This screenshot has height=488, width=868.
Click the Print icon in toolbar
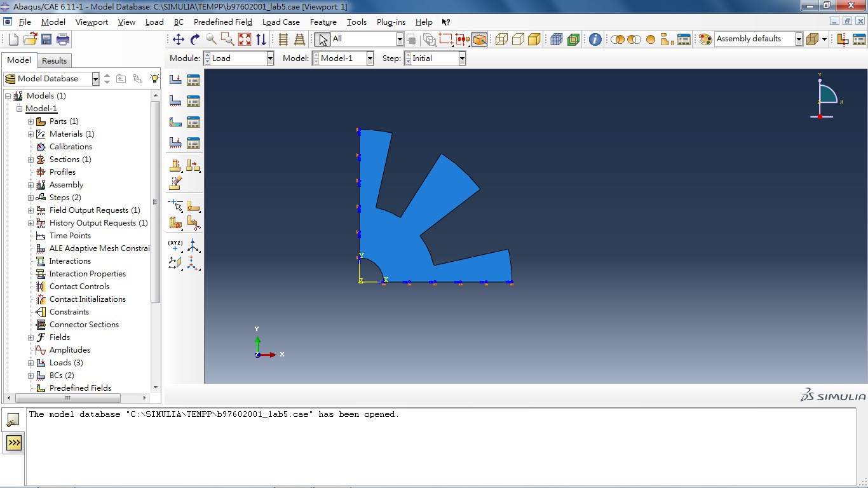[63, 39]
